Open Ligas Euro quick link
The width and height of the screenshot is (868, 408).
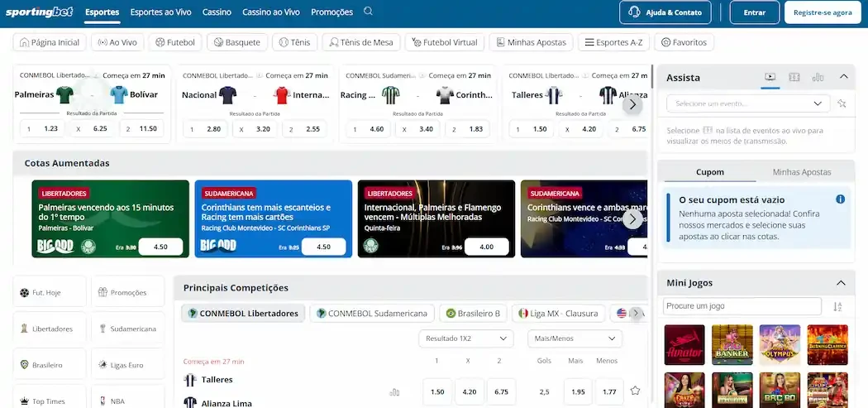tap(128, 365)
